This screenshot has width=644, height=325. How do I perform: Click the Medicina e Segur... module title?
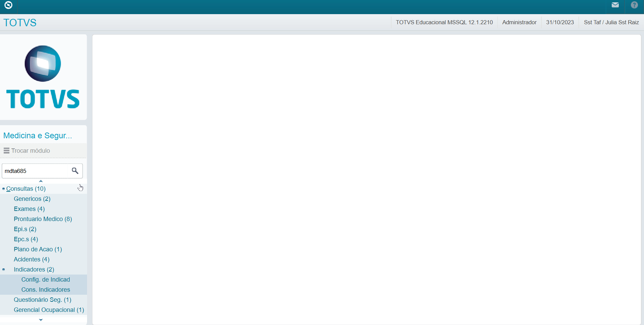pos(38,136)
